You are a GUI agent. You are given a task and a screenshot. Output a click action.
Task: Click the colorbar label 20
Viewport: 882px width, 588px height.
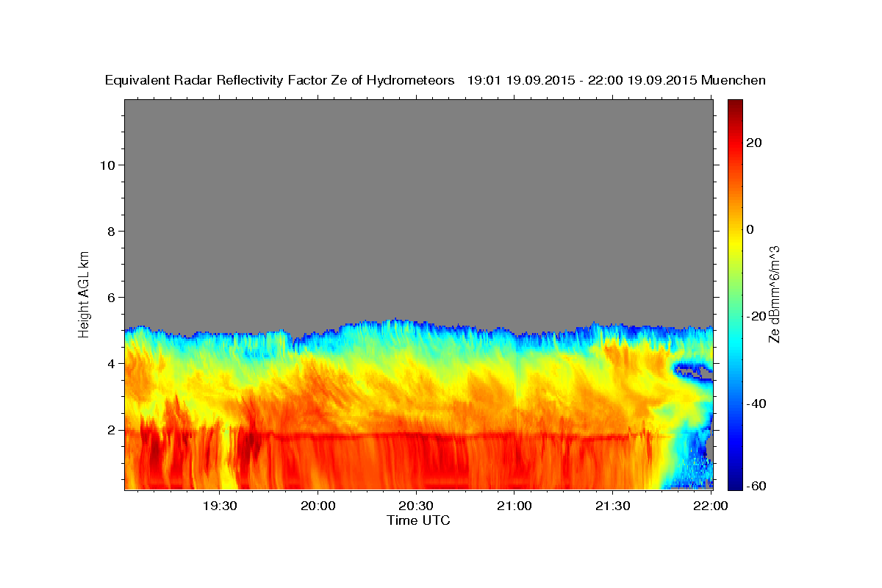click(755, 143)
